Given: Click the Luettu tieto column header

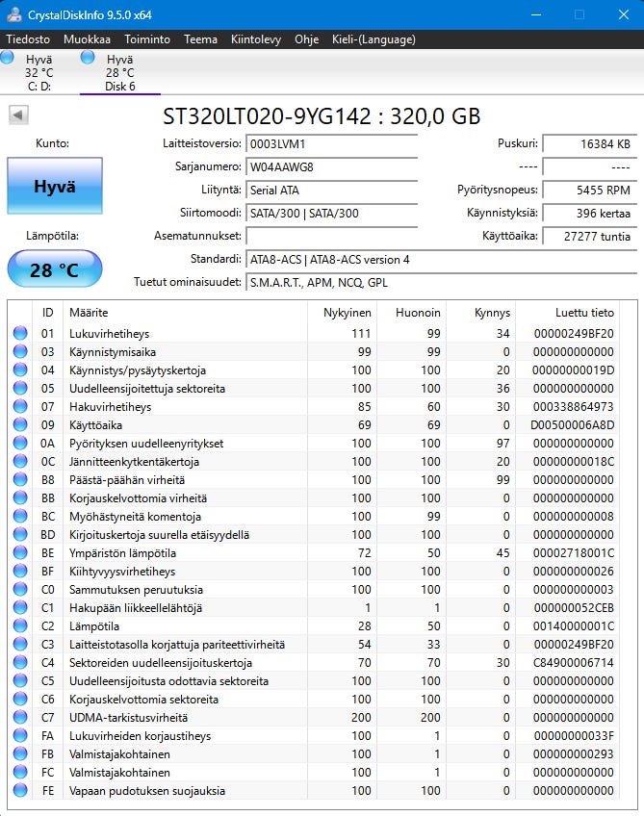Looking at the screenshot, I should pyautogui.click(x=584, y=312).
